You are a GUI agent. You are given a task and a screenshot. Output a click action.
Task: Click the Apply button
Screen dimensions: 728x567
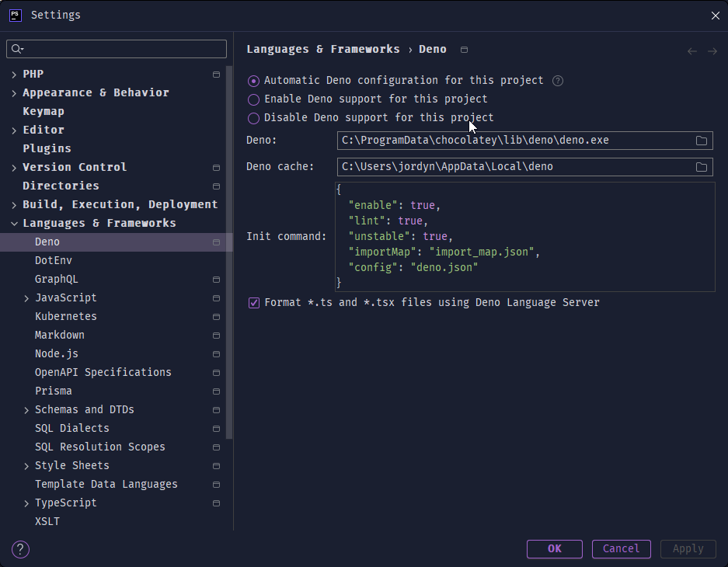[688, 549]
